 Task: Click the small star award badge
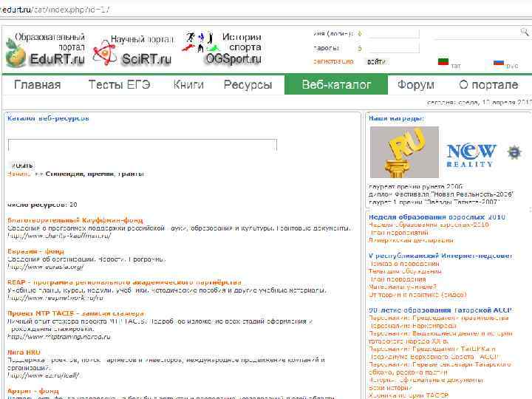tap(514, 152)
